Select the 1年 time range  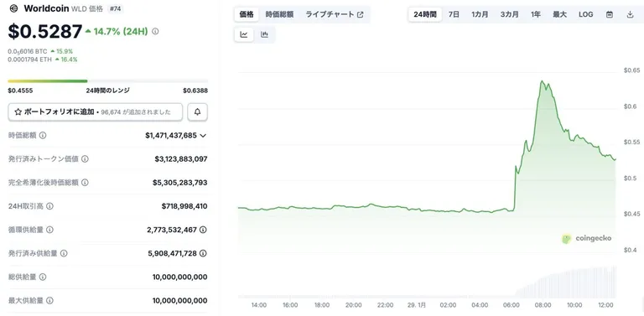(x=536, y=14)
